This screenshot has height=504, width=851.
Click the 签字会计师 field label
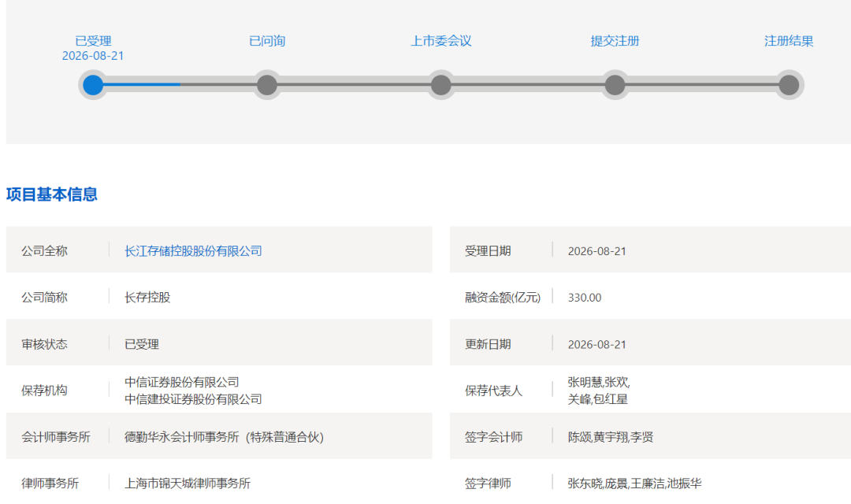point(493,437)
